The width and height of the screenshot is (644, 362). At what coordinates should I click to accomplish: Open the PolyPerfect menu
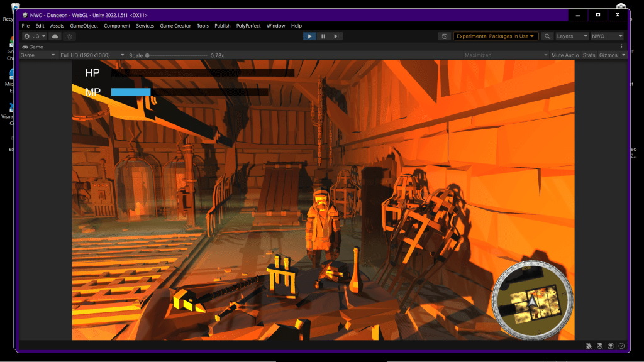pos(248,26)
